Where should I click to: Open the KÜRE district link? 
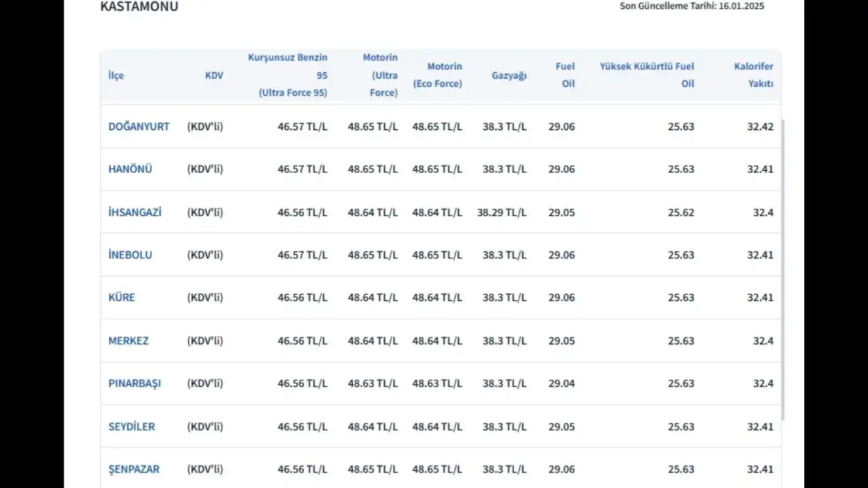pos(121,298)
